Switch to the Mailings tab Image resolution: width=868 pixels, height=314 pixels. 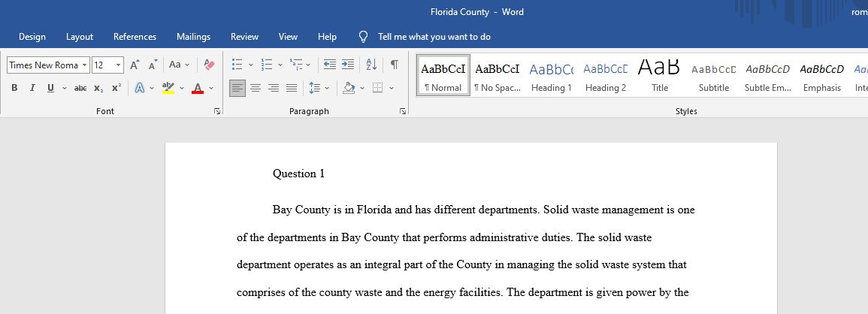tap(193, 37)
